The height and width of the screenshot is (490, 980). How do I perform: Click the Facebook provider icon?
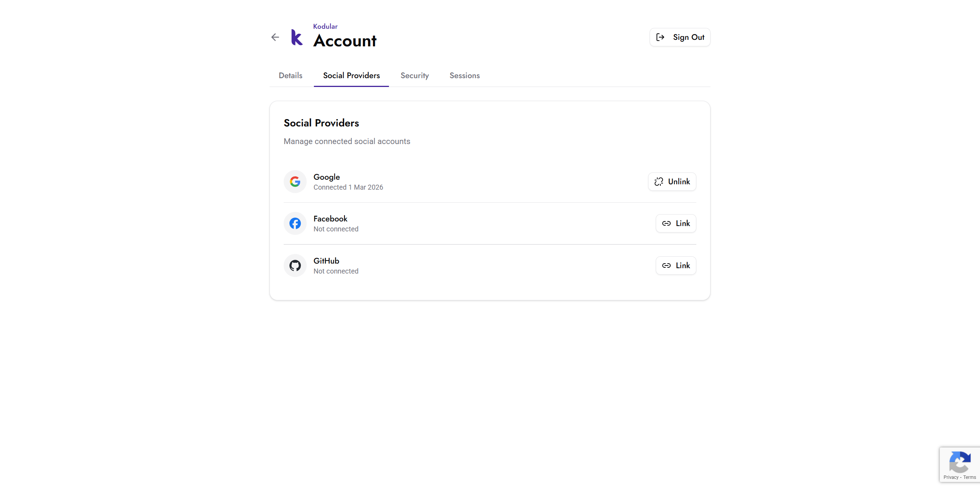295,223
